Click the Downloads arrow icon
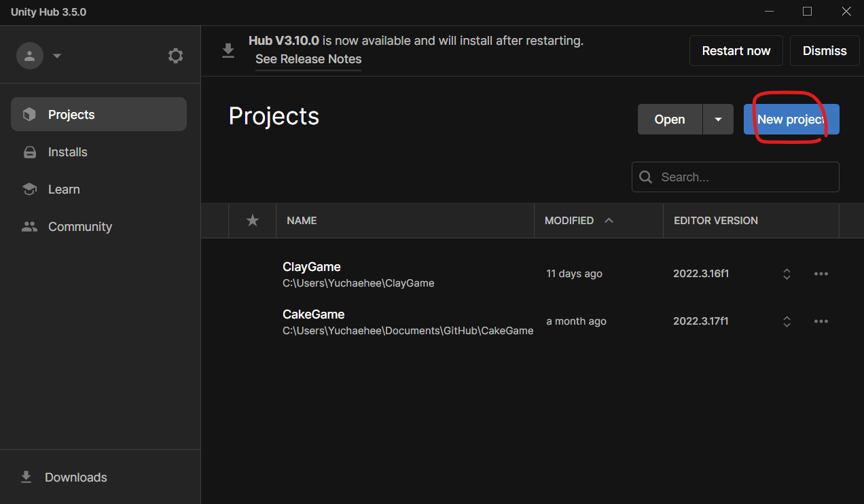 point(26,477)
